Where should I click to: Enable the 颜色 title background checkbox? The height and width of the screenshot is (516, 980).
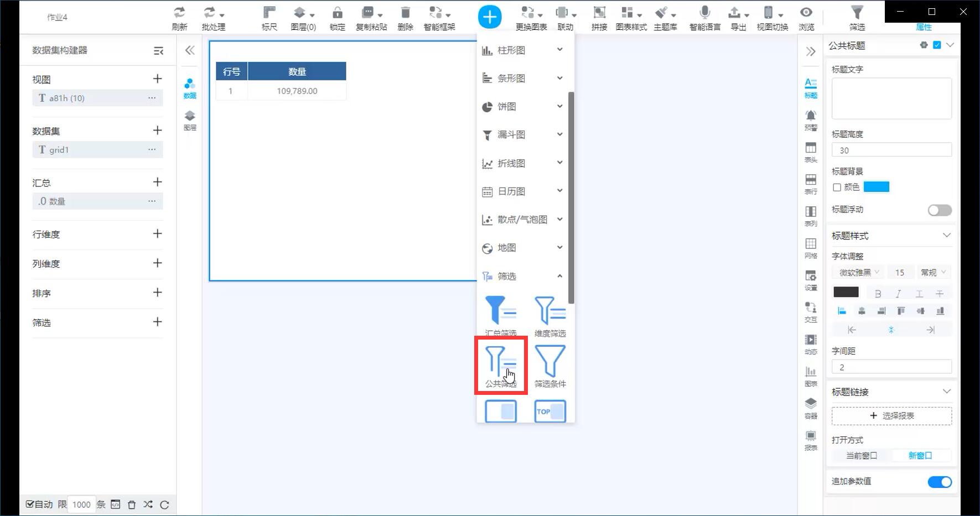[x=837, y=187]
